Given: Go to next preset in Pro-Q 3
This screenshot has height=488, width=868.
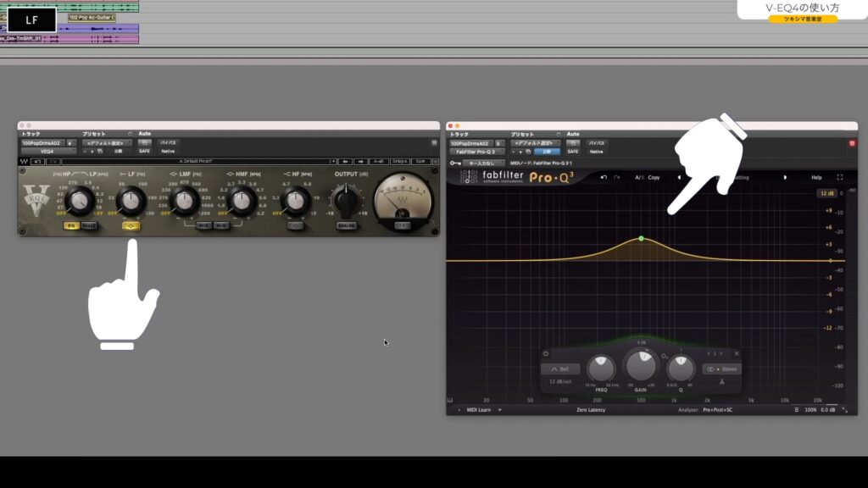Looking at the screenshot, I should [785, 178].
